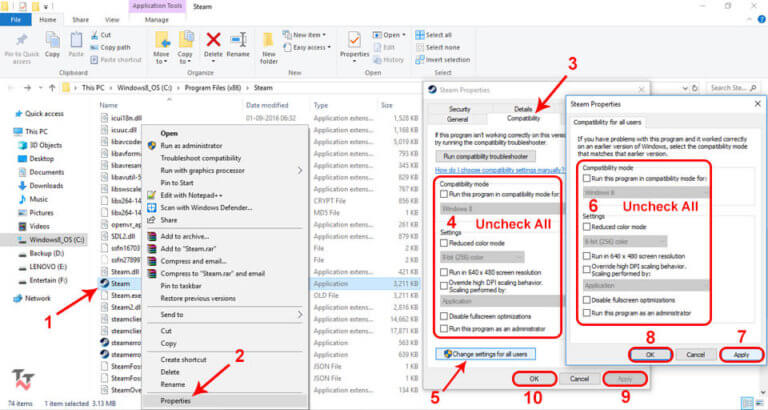The image size is (768, 410).
Task: Open the New item dropdown
Action: (x=304, y=35)
